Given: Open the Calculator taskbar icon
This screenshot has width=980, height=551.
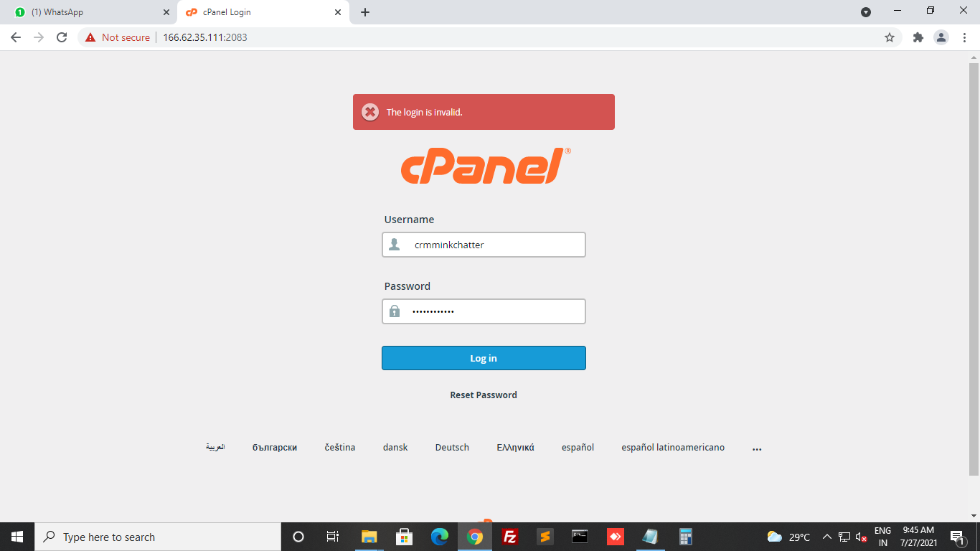Looking at the screenshot, I should click(x=686, y=537).
